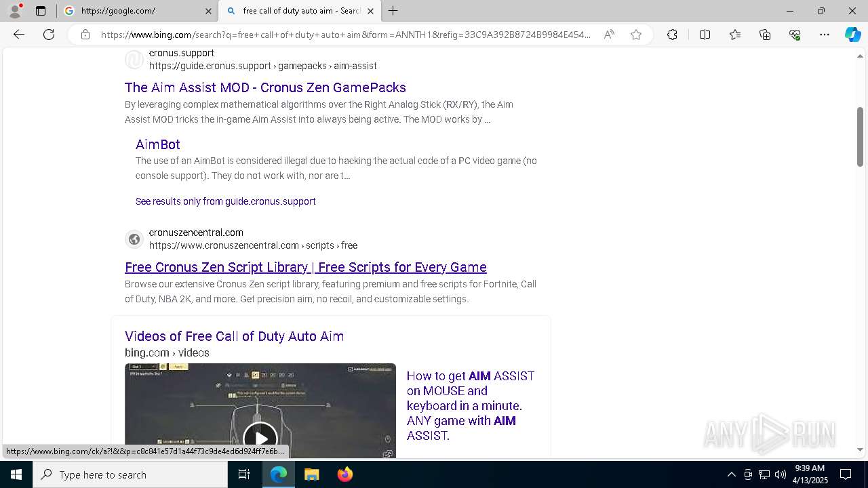Viewport: 868px width, 488px height.
Task: Click See results only from guide.cronus.support
Action: coord(225,201)
